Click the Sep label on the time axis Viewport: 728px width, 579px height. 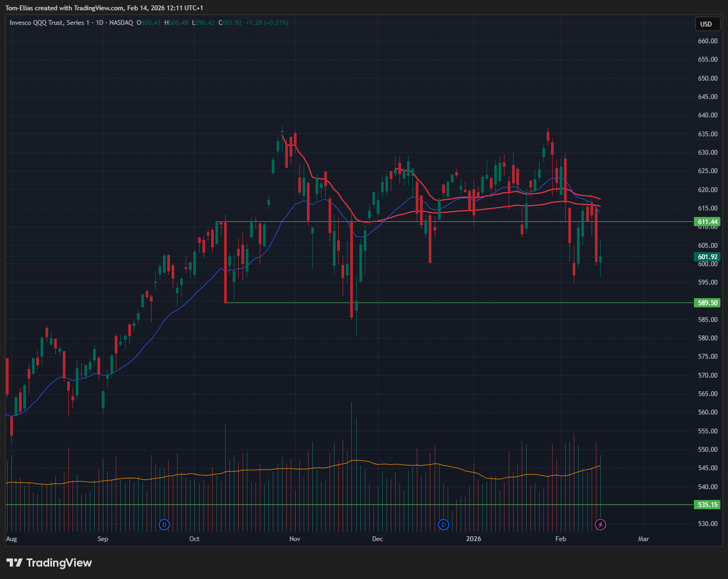coord(103,539)
